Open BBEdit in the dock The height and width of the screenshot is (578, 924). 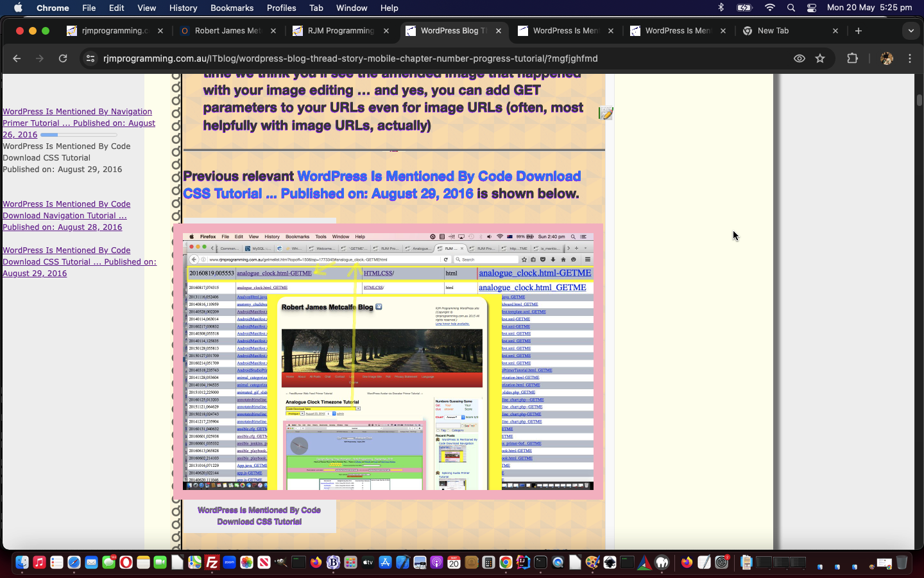tap(333, 563)
